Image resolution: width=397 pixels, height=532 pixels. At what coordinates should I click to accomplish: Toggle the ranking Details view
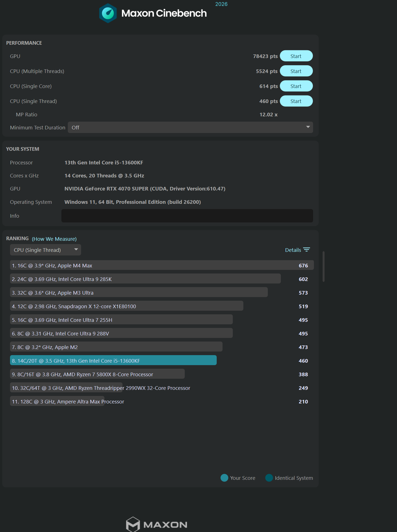pyautogui.click(x=297, y=250)
